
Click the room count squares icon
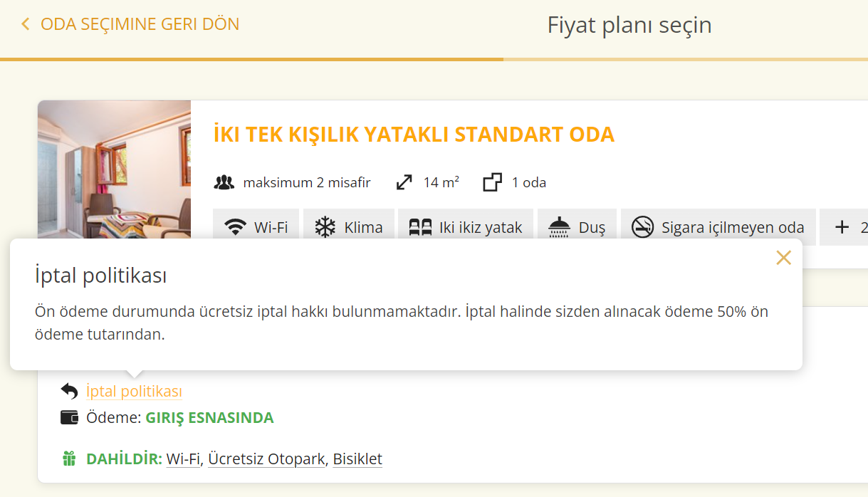[492, 182]
